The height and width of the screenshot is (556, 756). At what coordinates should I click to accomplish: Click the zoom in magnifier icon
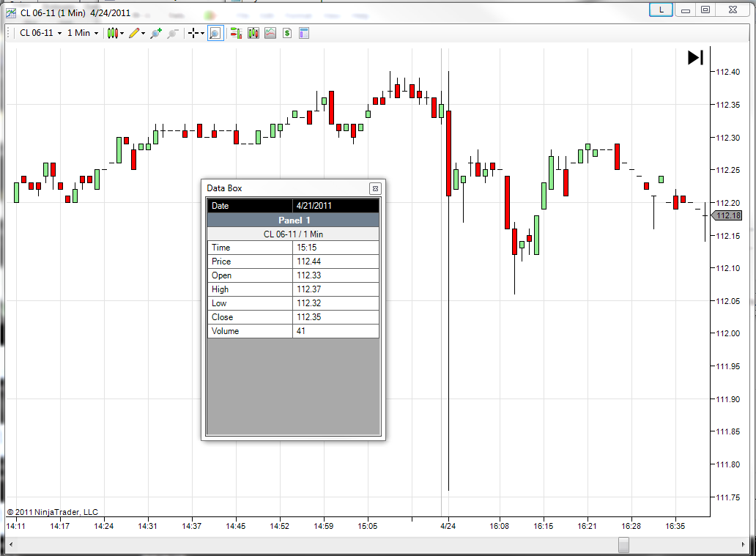[x=156, y=33]
